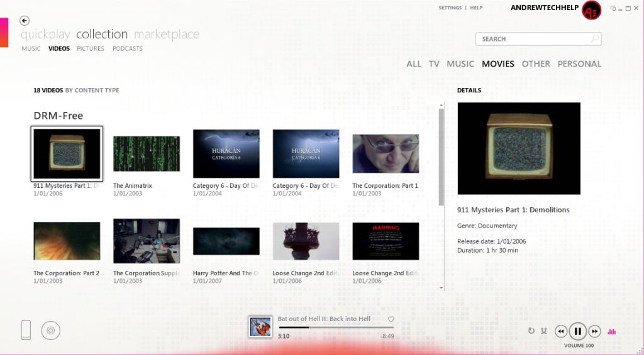Toggle the repeat playback icon
The height and width of the screenshot is (355, 644).
click(x=531, y=330)
